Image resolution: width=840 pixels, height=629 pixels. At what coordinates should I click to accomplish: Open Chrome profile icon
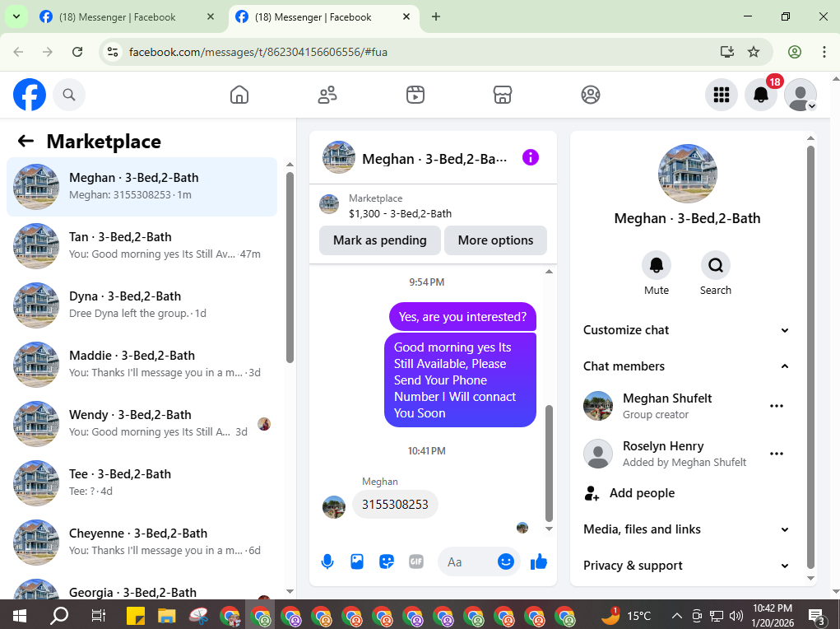tap(795, 52)
